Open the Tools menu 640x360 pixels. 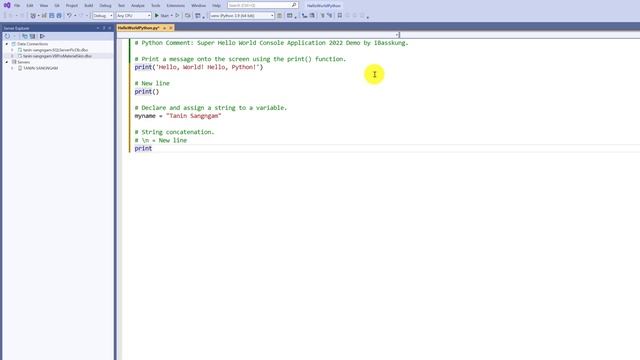(x=156, y=6)
